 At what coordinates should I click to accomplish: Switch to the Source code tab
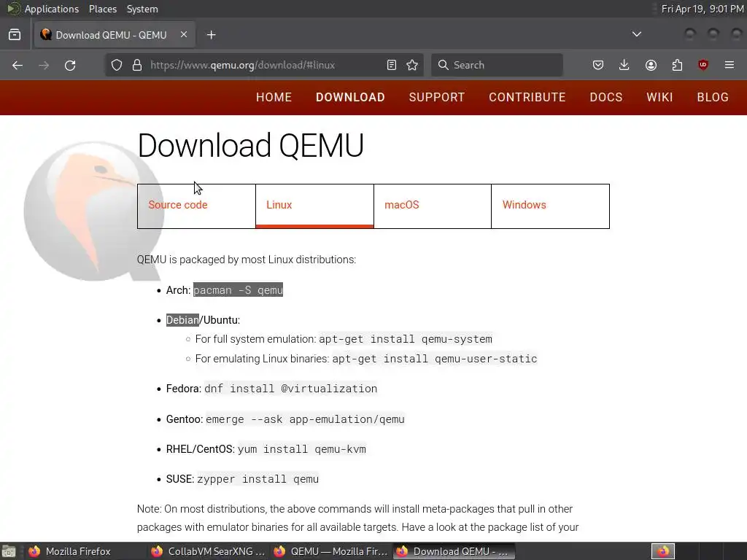[x=196, y=206]
